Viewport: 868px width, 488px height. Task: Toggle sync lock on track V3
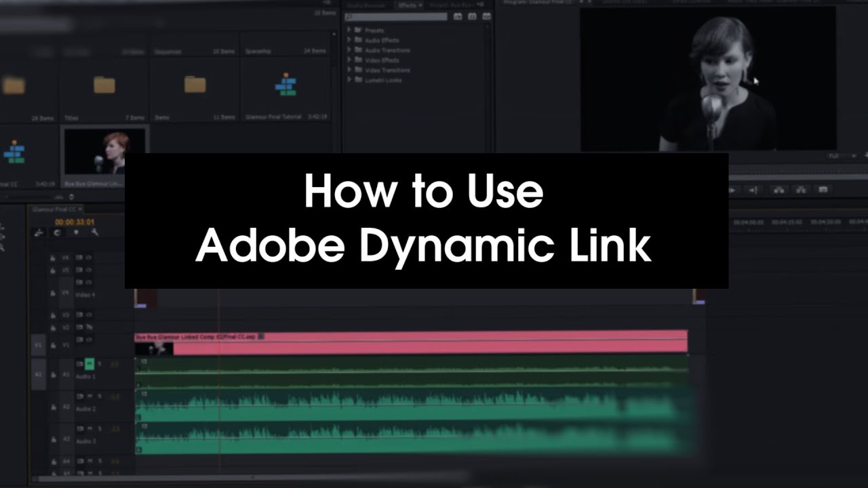click(79, 315)
